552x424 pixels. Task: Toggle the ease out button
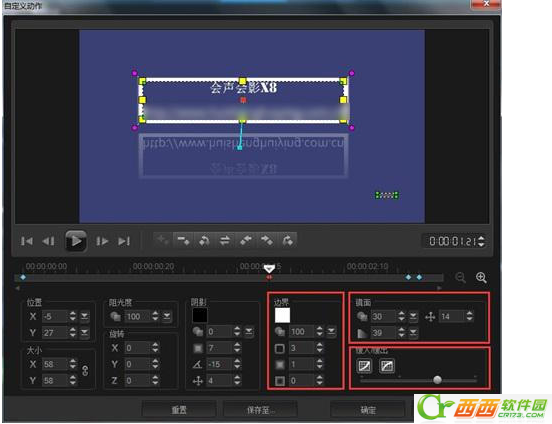(387, 366)
